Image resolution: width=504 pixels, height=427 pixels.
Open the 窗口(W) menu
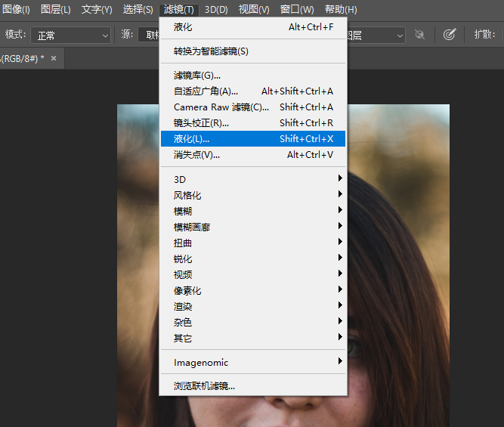296,10
